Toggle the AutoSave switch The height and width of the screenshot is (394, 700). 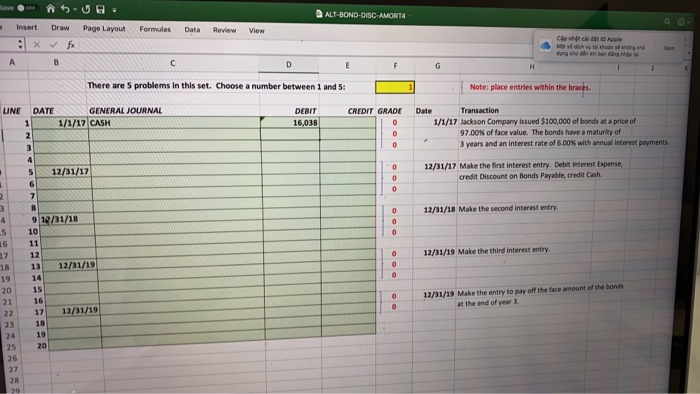pos(25,8)
